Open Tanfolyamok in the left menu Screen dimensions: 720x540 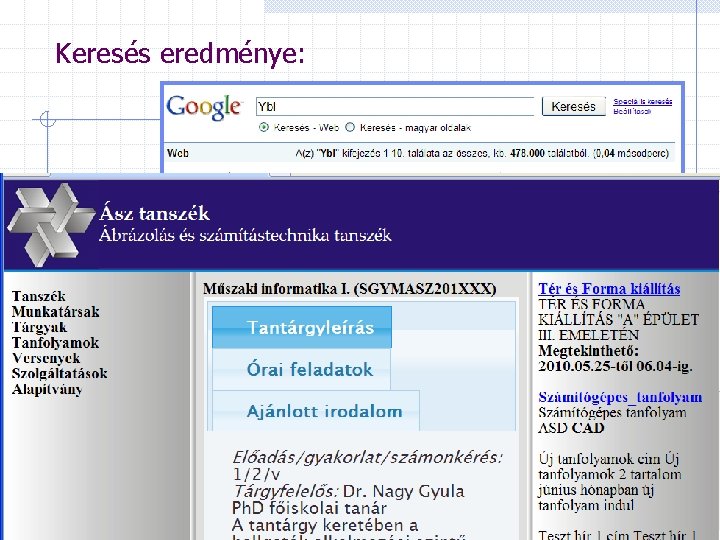[56, 343]
